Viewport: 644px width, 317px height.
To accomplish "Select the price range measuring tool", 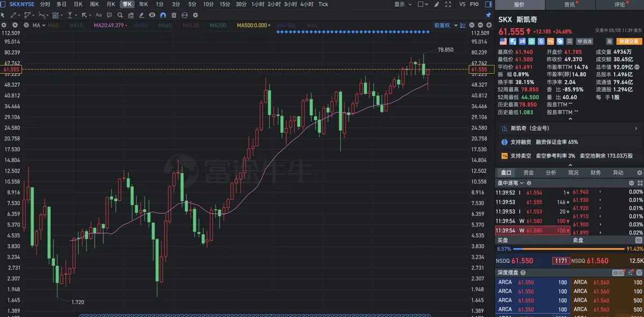I will coord(70,15).
